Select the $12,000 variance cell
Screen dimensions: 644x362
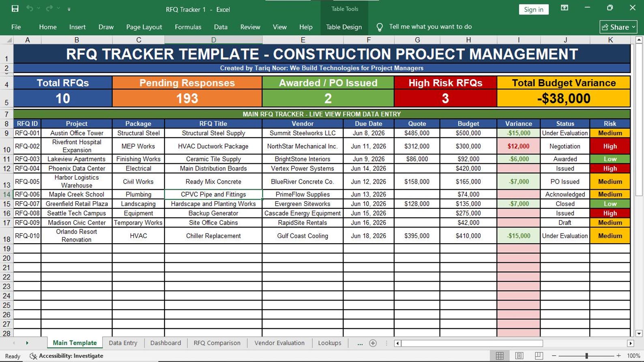click(518, 146)
